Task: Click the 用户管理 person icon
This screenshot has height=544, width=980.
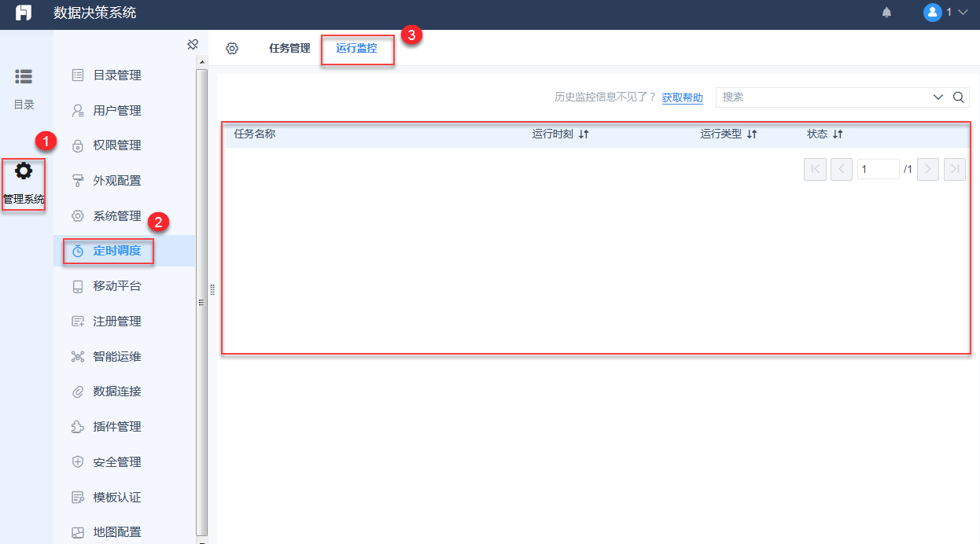Action: coord(77,111)
